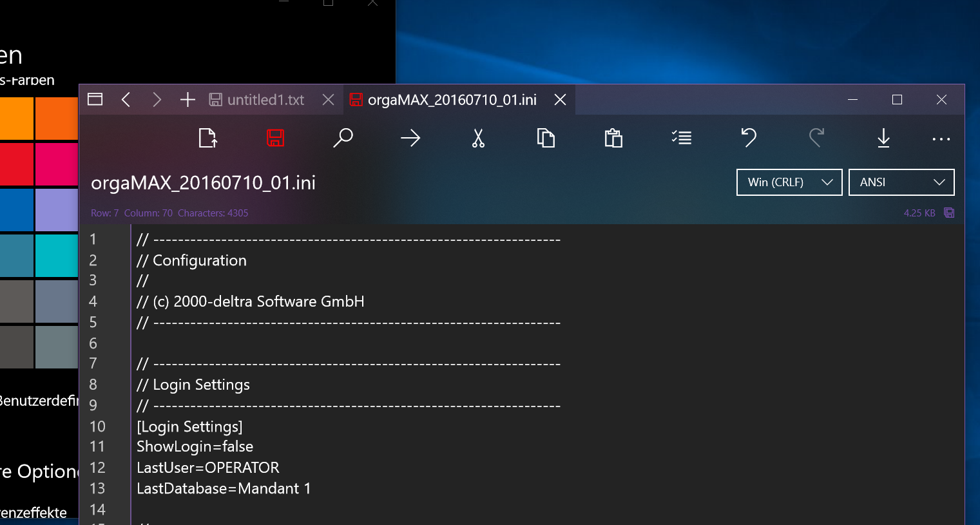Close the orgaMAX_20160710_01.ini tab
980x525 pixels.
point(561,100)
